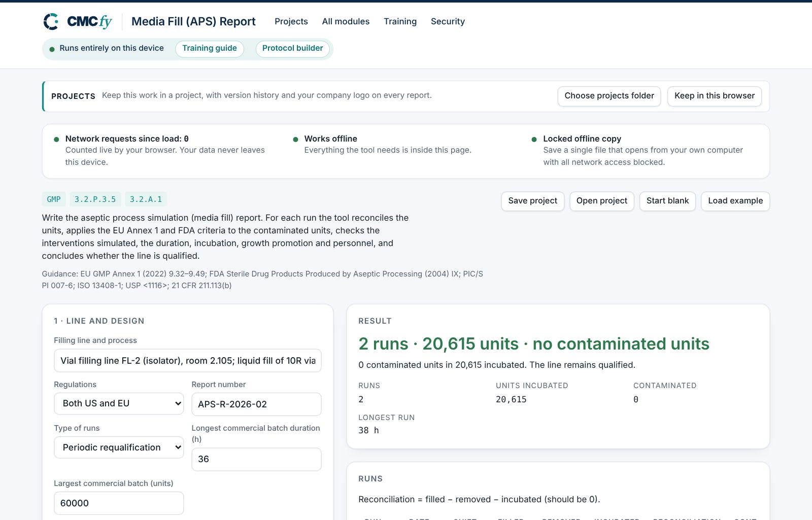This screenshot has width=812, height=520.
Task: Edit the Filling line and process field
Action: coord(188,361)
